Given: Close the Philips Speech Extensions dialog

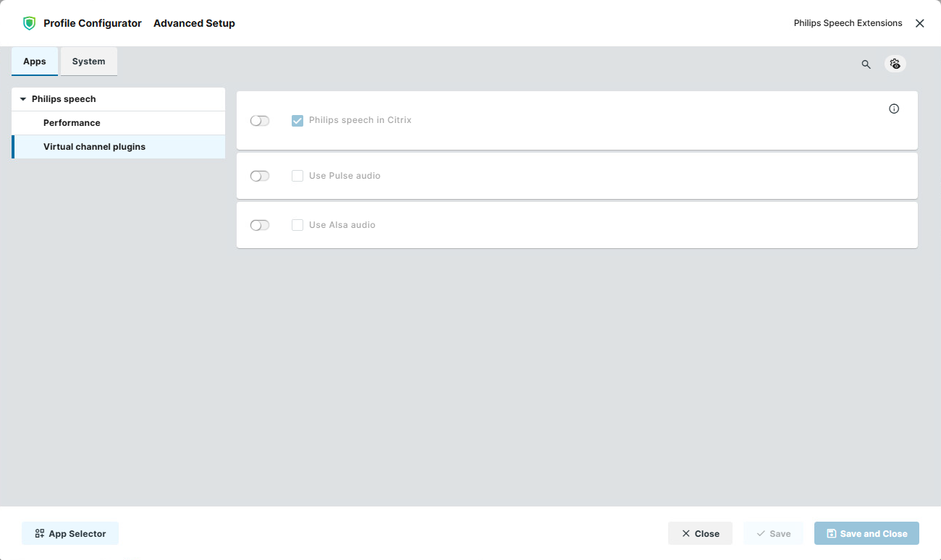Looking at the screenshot, I should click(x=919, y=23).
